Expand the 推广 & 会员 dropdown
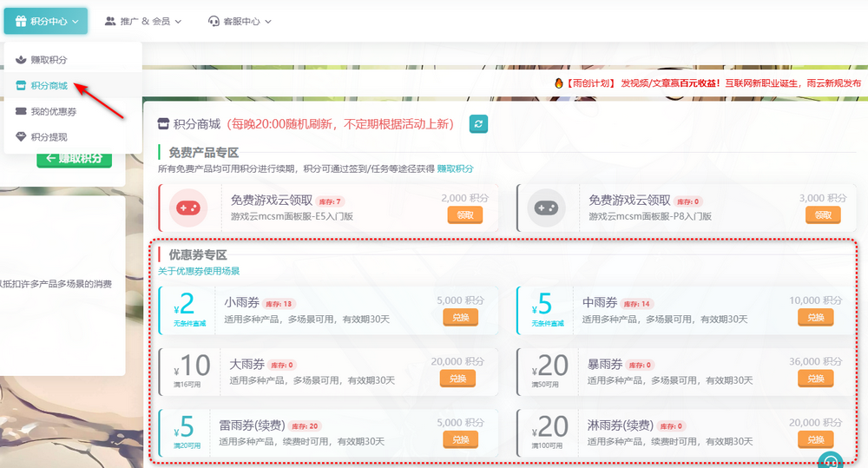Viewport: 868px width, 468px height. click(143, 21)
